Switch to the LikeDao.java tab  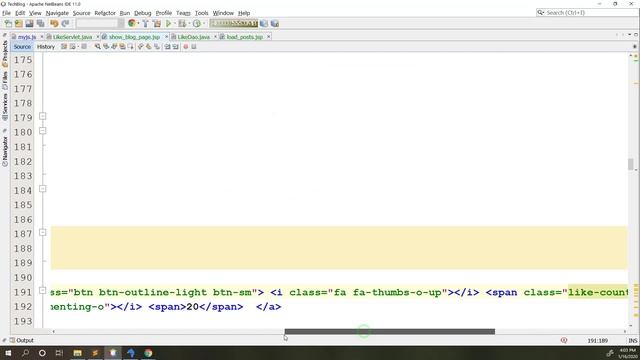coord(193,37)
